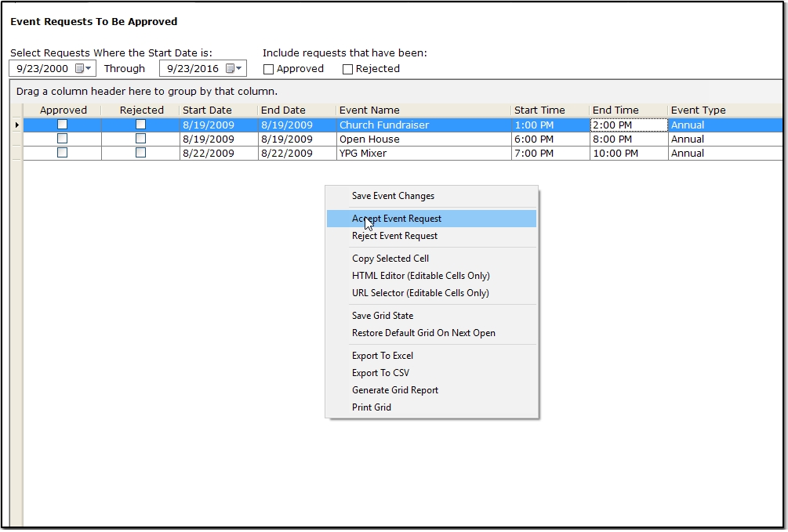Sort by the Start Date column header
This screenshot has height=532, width=788.
[219, 110]
